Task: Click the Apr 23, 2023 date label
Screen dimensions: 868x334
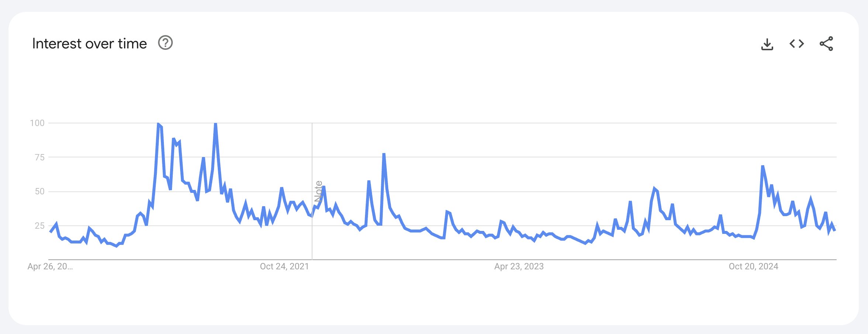Action: pos(519,266)
